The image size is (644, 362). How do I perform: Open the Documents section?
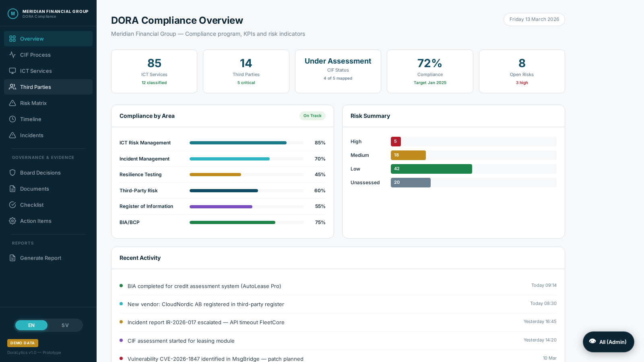pyautogui.click(x=34, y=189)
